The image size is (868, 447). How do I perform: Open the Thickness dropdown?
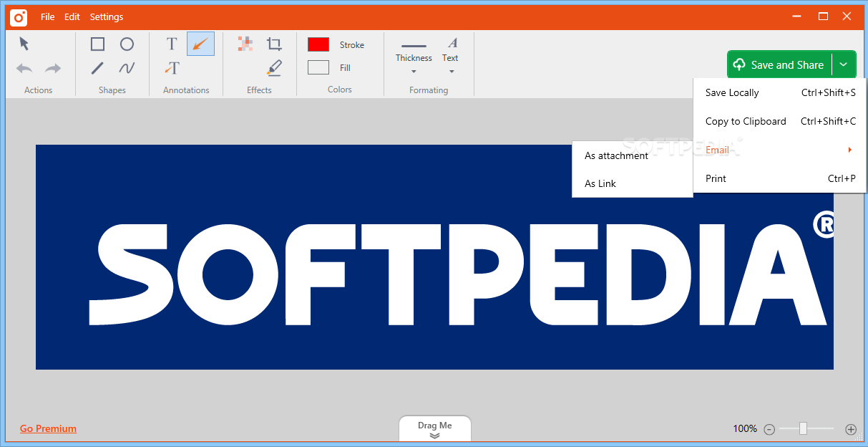[x=414, y=59]
